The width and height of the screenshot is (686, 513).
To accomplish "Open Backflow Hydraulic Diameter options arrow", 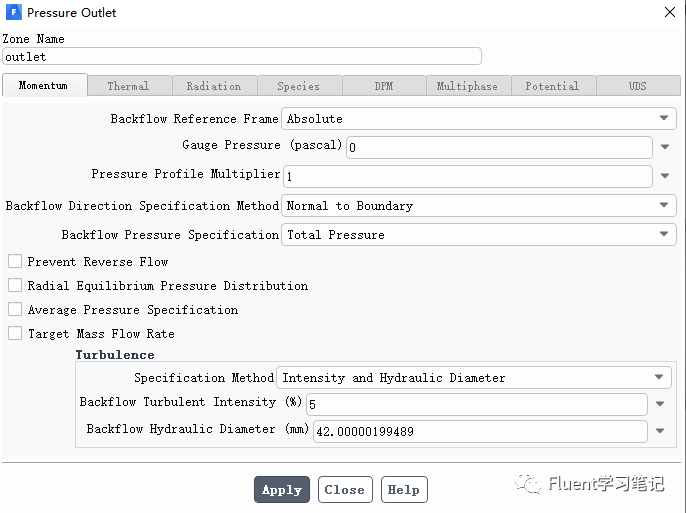I will 660,431.
